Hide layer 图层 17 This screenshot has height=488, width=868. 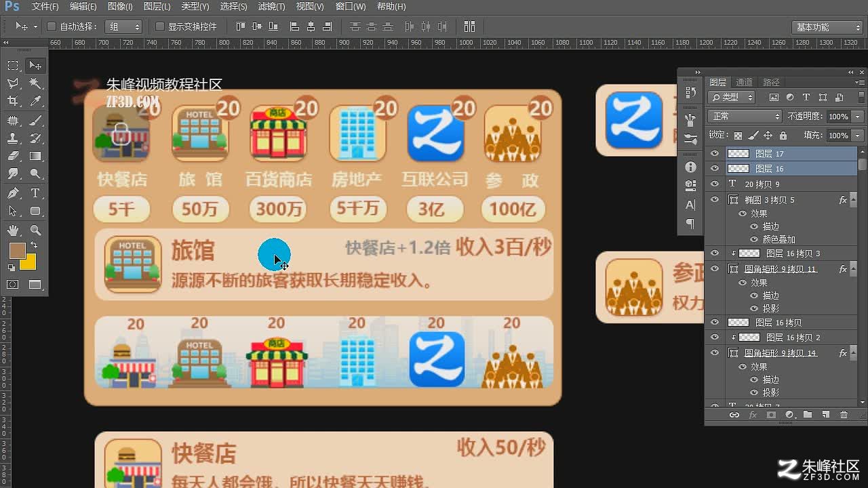pyautogui.click(x=714, y=154)
